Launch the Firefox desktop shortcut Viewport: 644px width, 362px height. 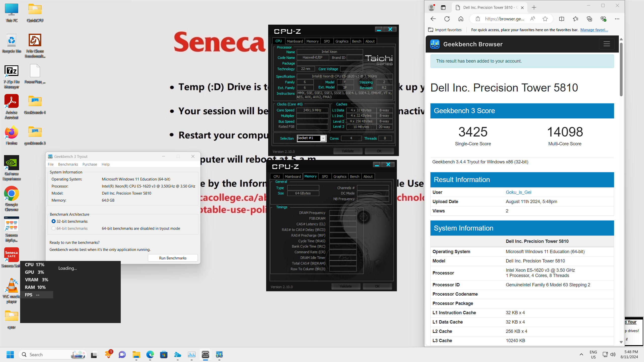[x=12, y=136]
